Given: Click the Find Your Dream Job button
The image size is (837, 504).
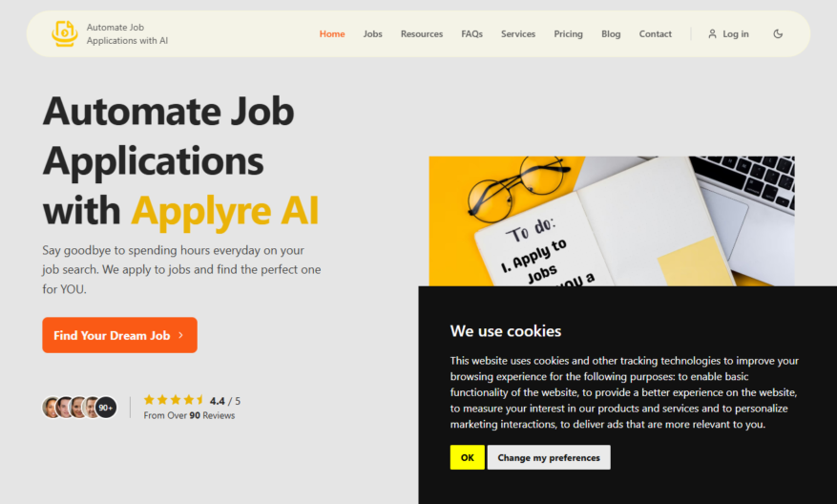Looking at the screenshot, I should click(x=119, y=335).
